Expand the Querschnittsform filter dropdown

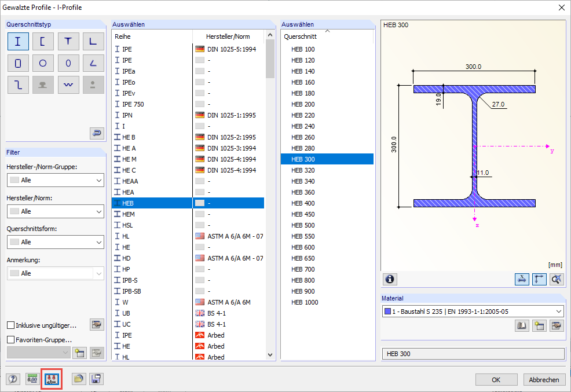tap(55, 242)
